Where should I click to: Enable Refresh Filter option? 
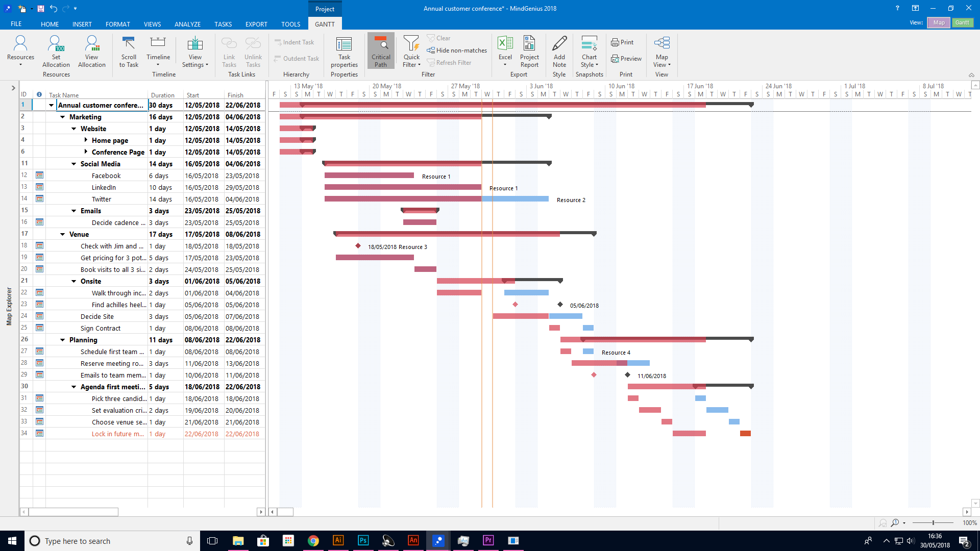point(452,62)
